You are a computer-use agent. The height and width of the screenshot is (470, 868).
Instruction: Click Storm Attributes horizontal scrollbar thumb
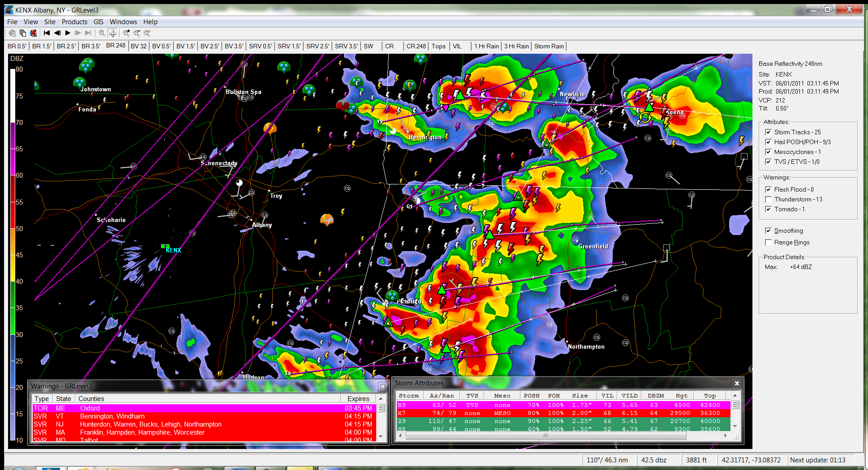pos(546,436)
